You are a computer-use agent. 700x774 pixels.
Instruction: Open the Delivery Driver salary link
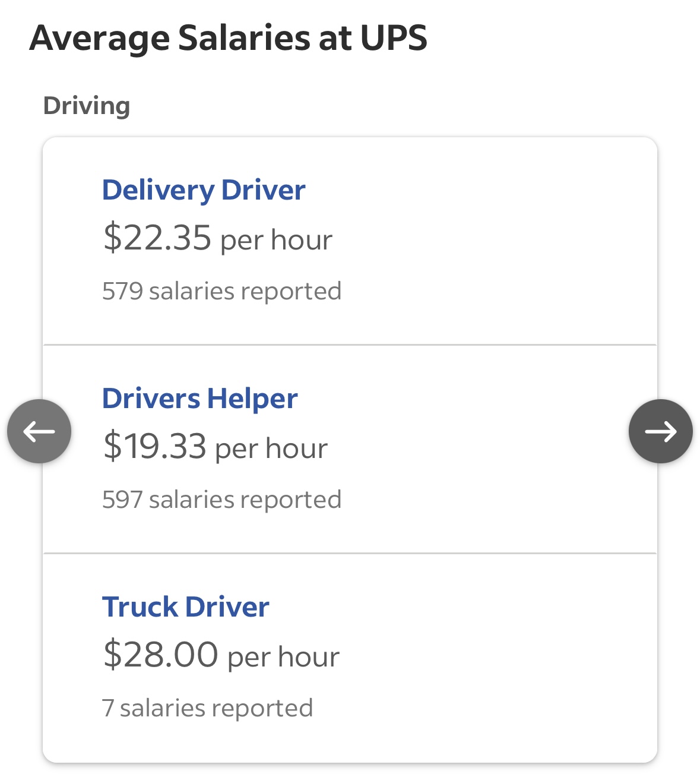(204, 190)
